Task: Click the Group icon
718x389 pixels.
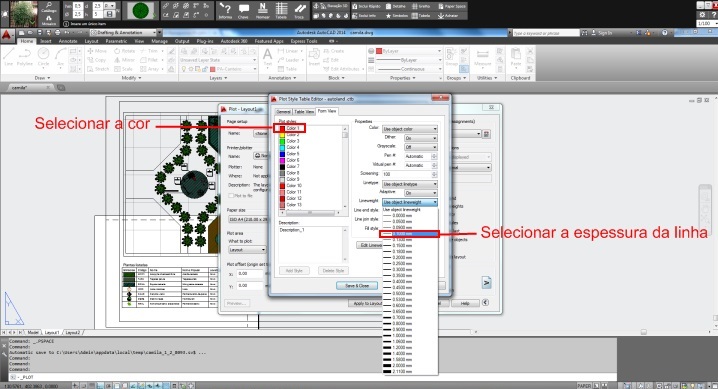Action: (x=450, y=57)
